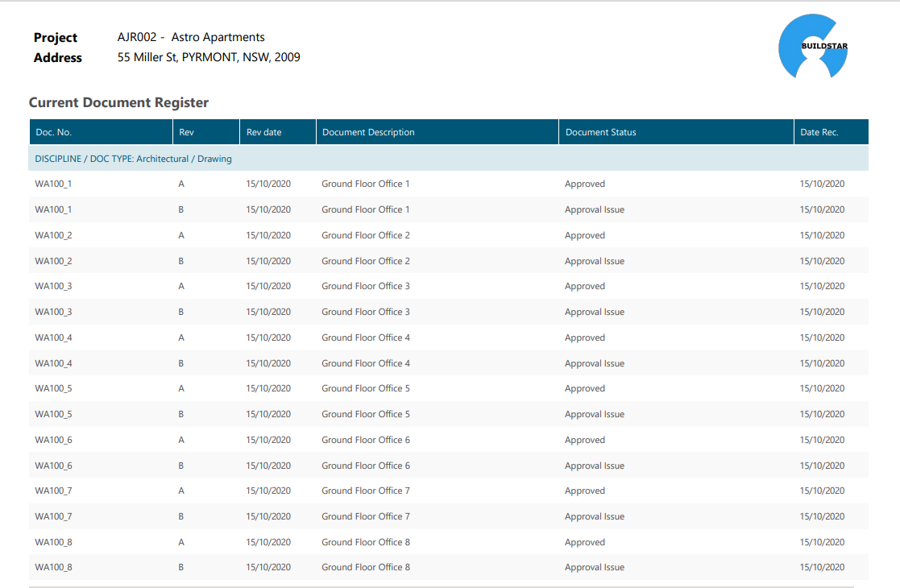This screenshot has height=588, width=900.
Task: Click the Document Description column header
Action: pos(438,132)
